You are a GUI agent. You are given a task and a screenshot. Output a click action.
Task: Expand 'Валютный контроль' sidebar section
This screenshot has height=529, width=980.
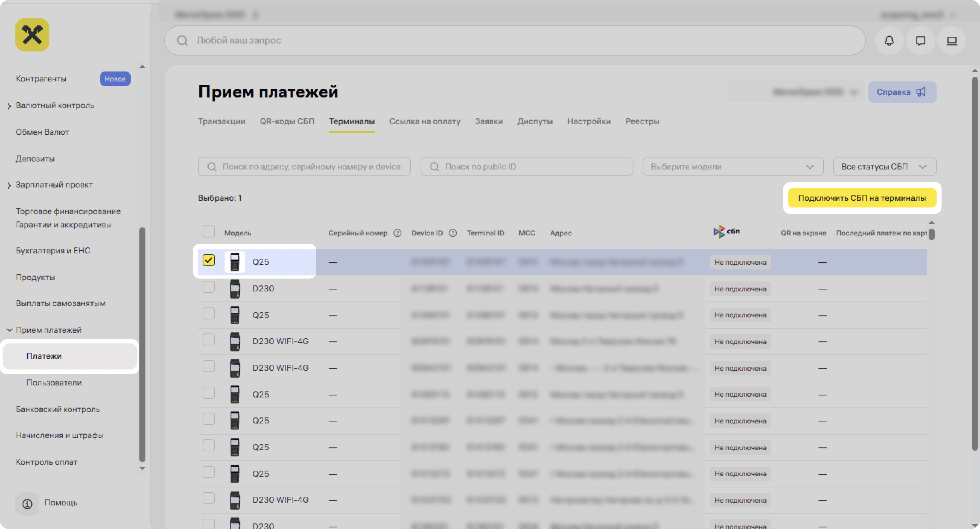click(54, 105)
